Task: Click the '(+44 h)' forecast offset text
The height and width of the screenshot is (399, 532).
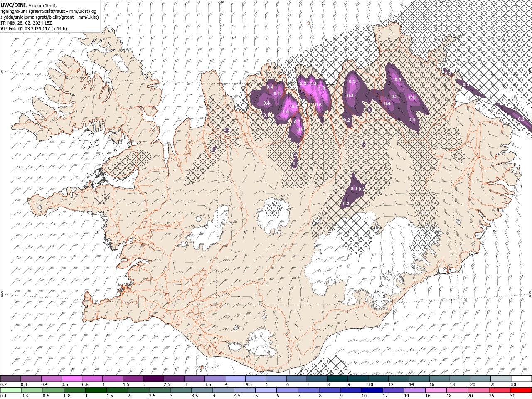Action: 59,29
